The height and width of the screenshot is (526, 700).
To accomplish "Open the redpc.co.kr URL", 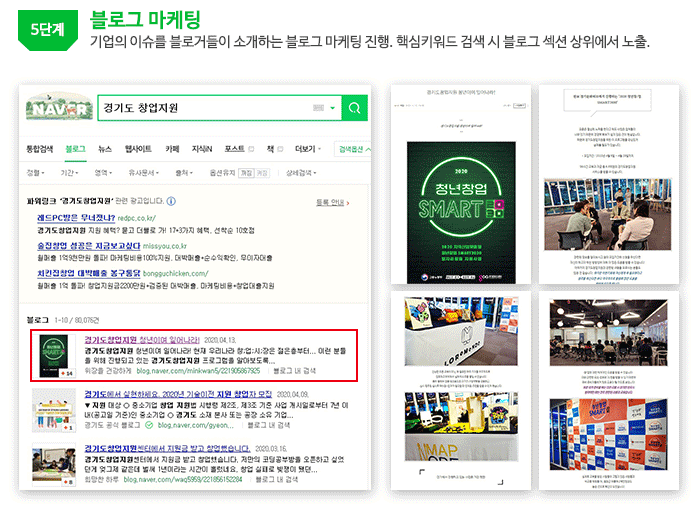I will click(x=137, y=218).
